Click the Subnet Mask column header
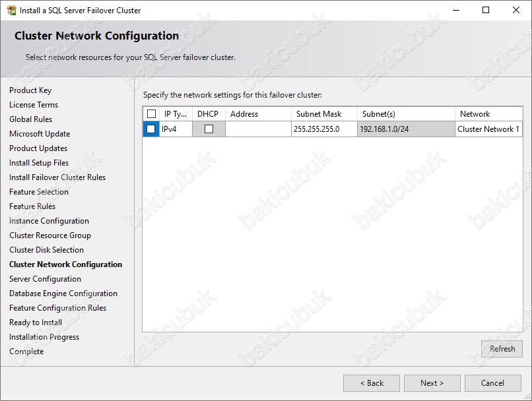 (x=324, y=114)
